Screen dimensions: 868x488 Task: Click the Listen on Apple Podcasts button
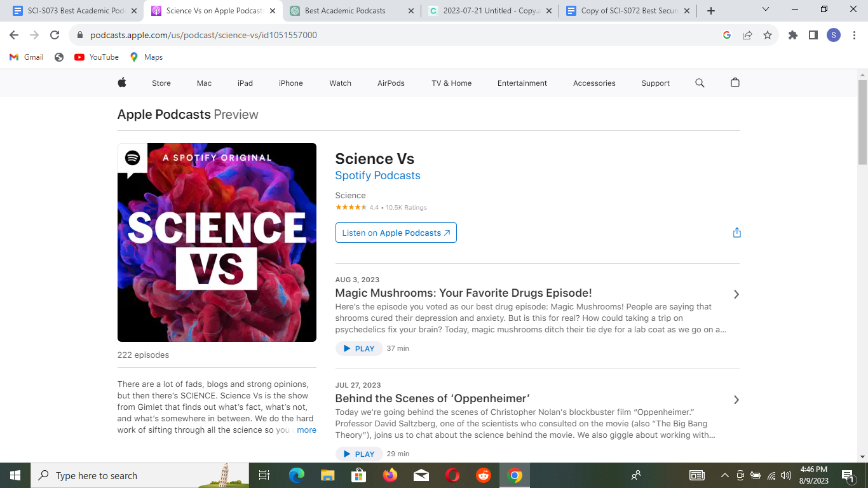pyautogui.click(x=395, y=233)
